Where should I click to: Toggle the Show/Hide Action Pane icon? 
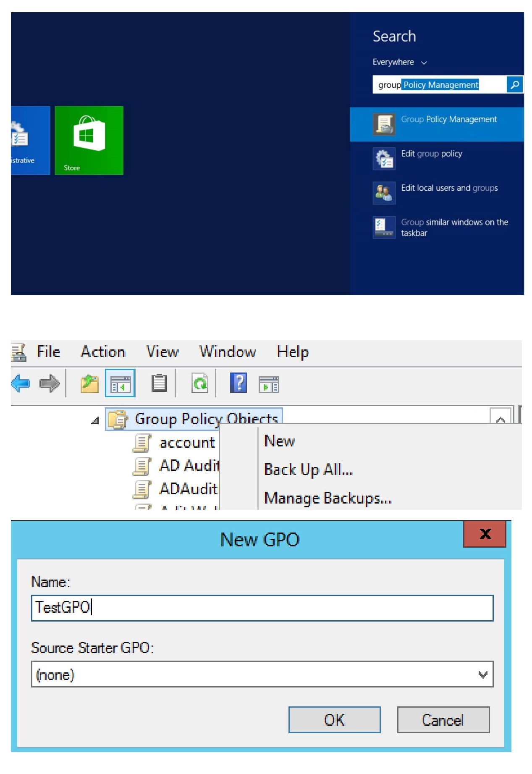point(269,384)
